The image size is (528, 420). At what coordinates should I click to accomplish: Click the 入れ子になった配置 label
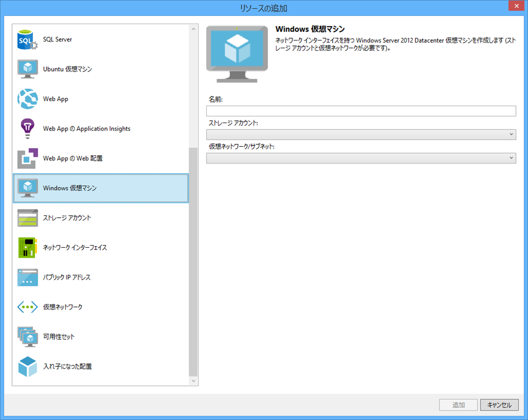pyautogui.click(x=67, y=366)
